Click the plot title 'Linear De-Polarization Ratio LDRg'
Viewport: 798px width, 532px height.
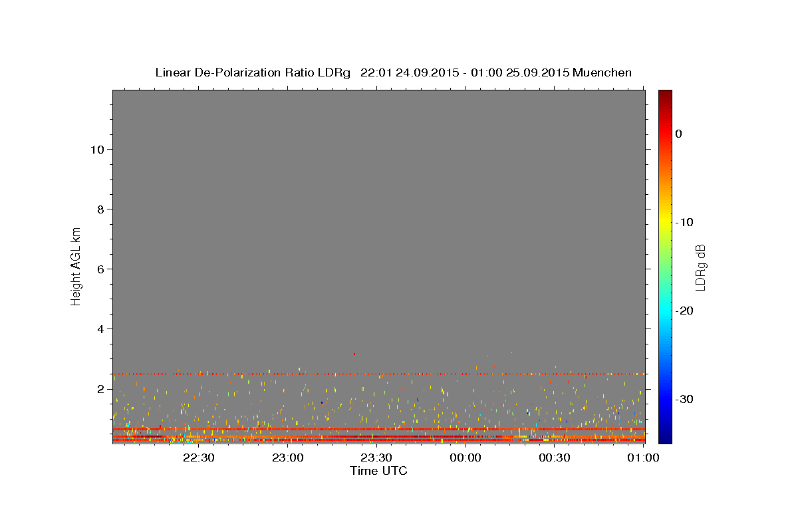click(252, 72)
